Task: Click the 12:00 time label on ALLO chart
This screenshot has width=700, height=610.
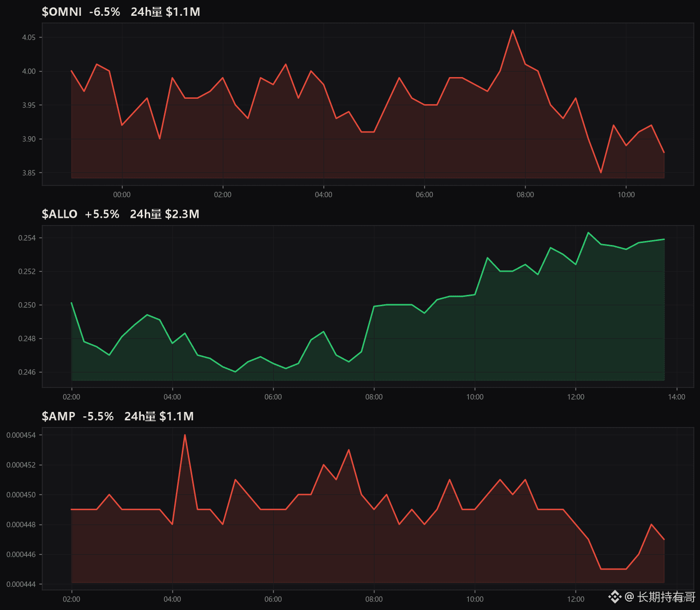Action: point(576,397)
